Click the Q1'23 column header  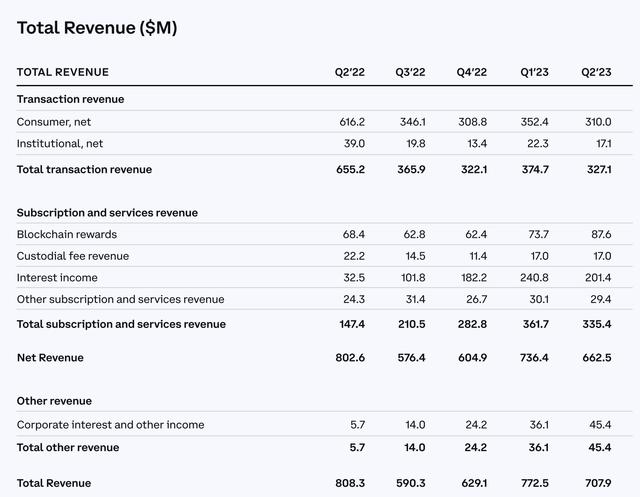click(535, 72)
